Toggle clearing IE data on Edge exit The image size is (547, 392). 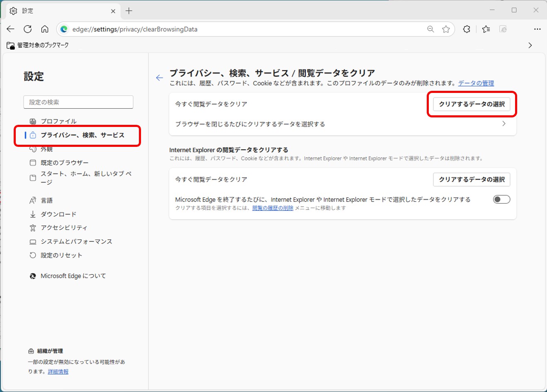pyautogui.click(x=501, y=200)
